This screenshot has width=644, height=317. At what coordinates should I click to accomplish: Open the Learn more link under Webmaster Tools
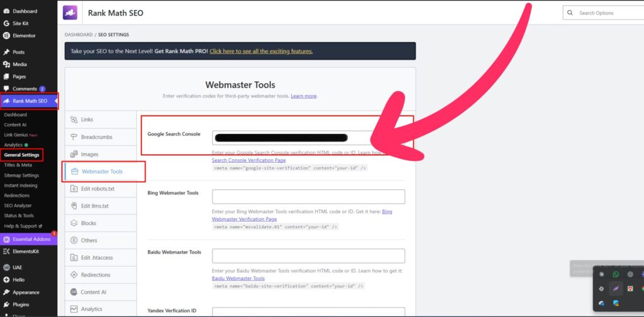[x=304, y=96]
